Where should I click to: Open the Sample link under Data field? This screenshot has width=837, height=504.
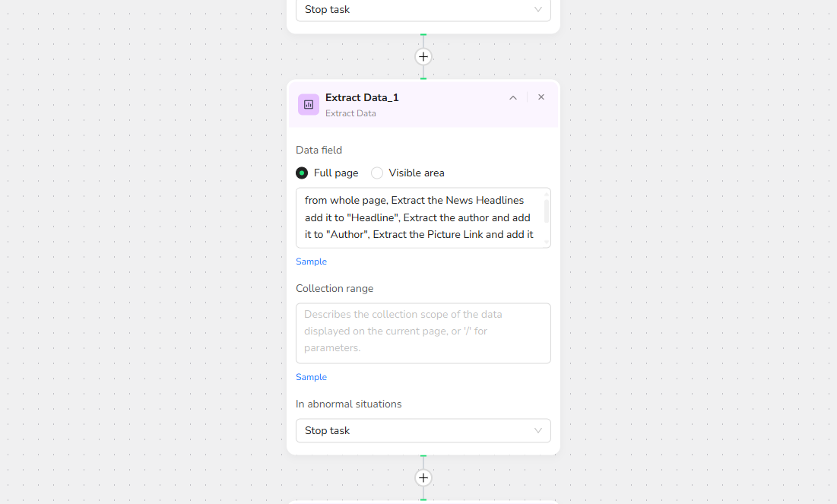tap(311, 262)
